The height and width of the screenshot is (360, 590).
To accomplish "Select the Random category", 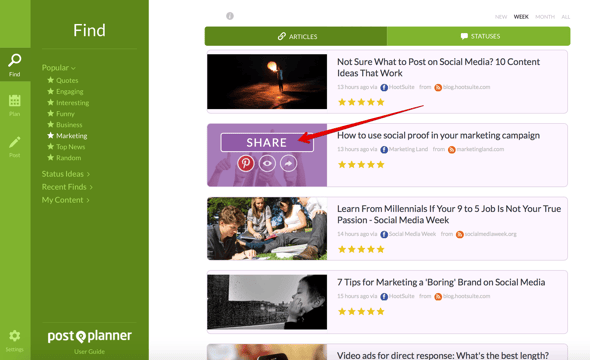I will tap(64, 158).
